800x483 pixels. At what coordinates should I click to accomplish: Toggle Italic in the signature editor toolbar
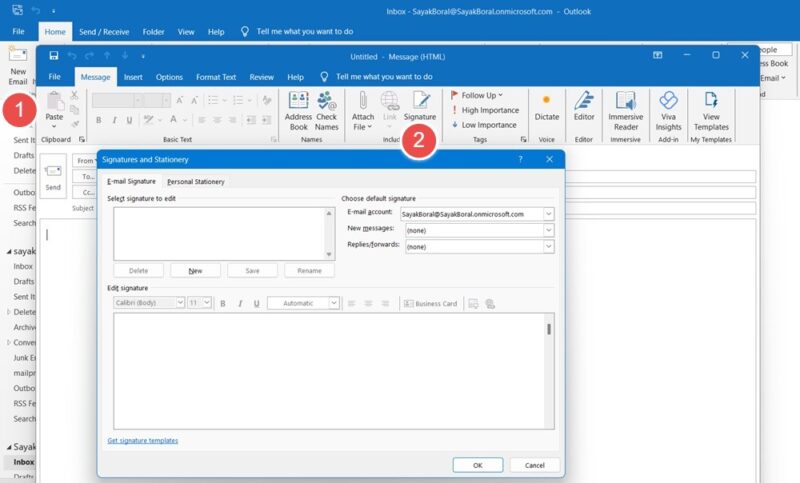240,303
